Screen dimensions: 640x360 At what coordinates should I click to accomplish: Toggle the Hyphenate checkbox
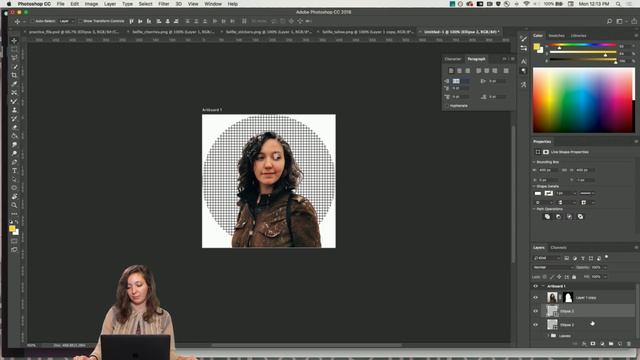tap(447, 106)
